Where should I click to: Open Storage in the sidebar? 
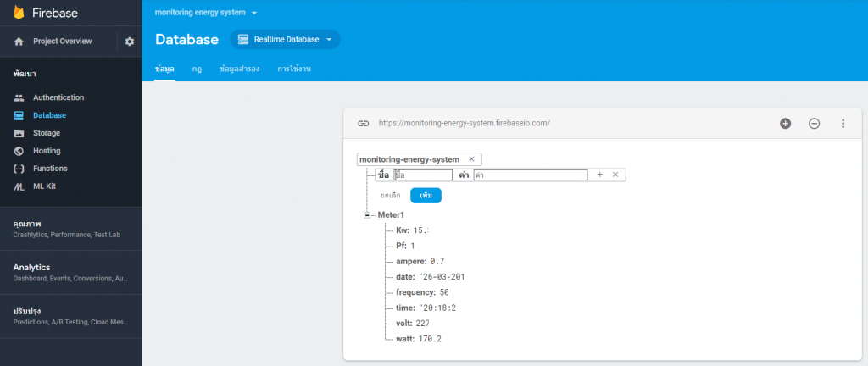(x=46, y=133)
